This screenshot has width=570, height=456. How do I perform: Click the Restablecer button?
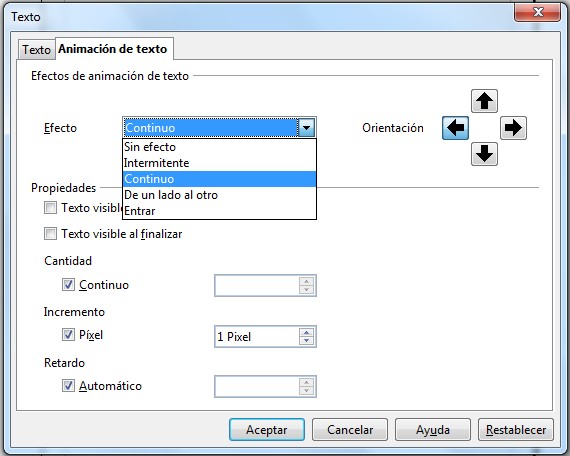[516, 430]
